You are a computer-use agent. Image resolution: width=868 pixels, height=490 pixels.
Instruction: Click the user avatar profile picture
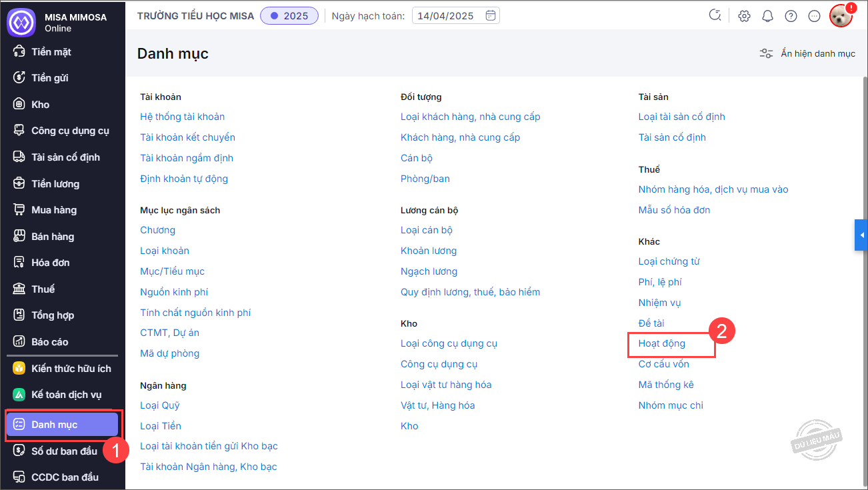[841, 16]
